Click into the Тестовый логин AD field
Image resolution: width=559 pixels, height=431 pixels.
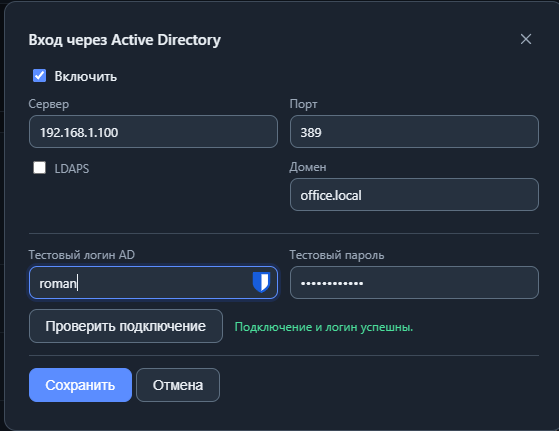(153, 282)
